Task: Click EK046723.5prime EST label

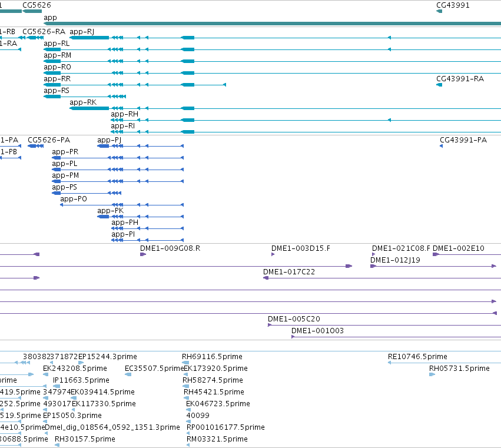Action: [218, 404]
